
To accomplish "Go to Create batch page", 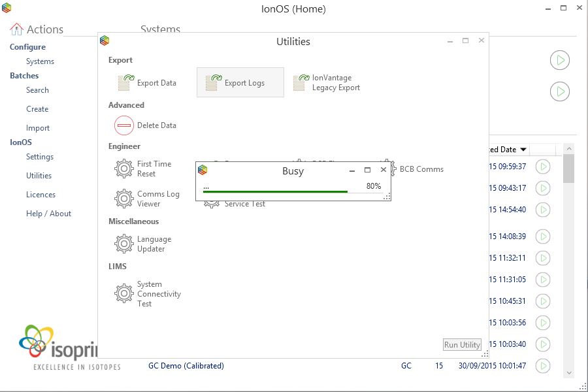I will pyautogui.click(x=37, y=109).
